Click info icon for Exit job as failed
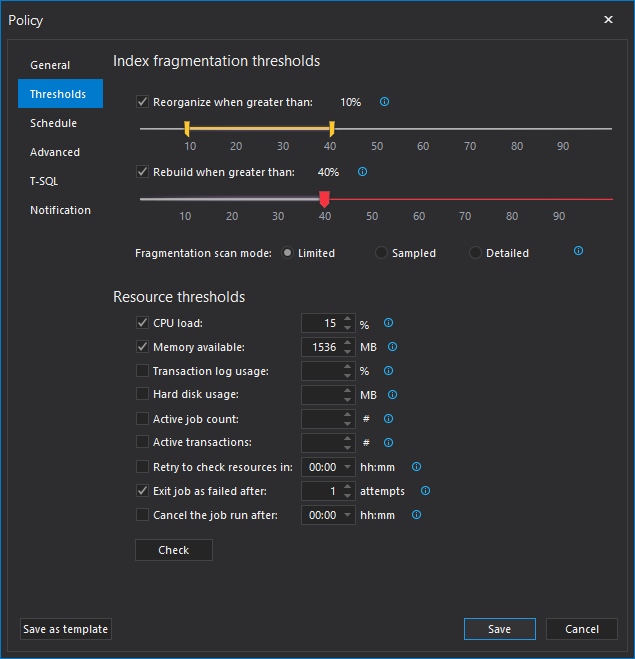635x659 pixels. [425, 491]
